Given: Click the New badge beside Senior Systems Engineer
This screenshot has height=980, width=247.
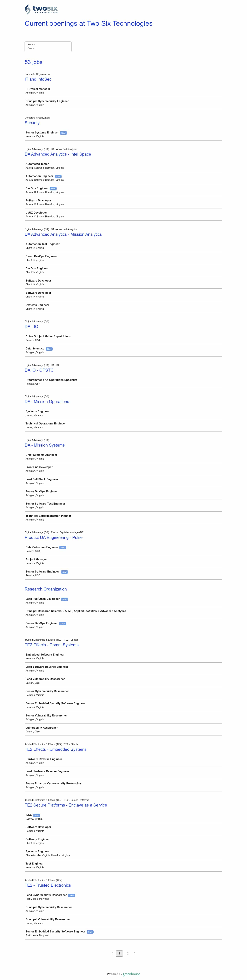Looking at the screenshot, I should pyautogui.click(x=64, y=133).
